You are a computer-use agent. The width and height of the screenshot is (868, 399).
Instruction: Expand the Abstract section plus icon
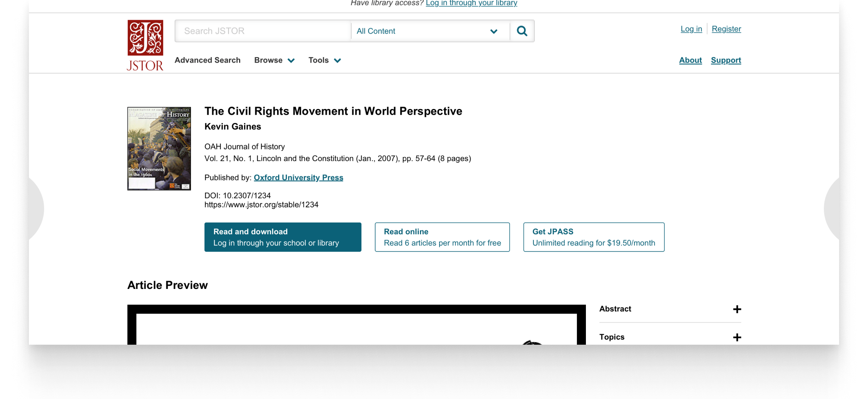coord(737,309)
